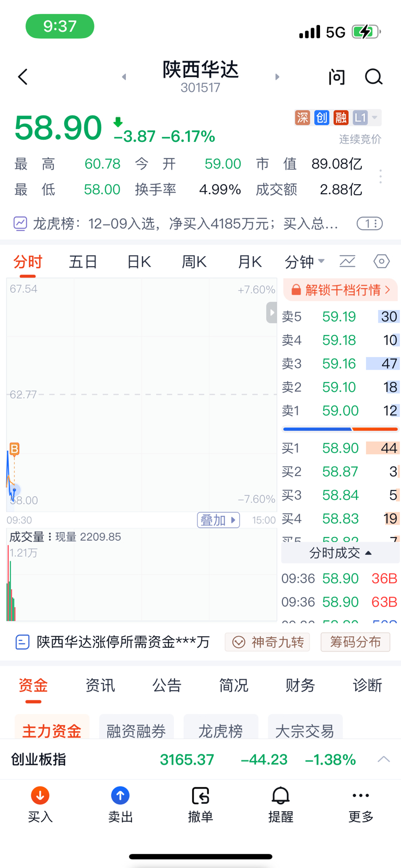Image resolution: width=401 pixels, height=868 pixels.
Task: Tap the 09:36 trade row 36B
Action: click(339, 578)
